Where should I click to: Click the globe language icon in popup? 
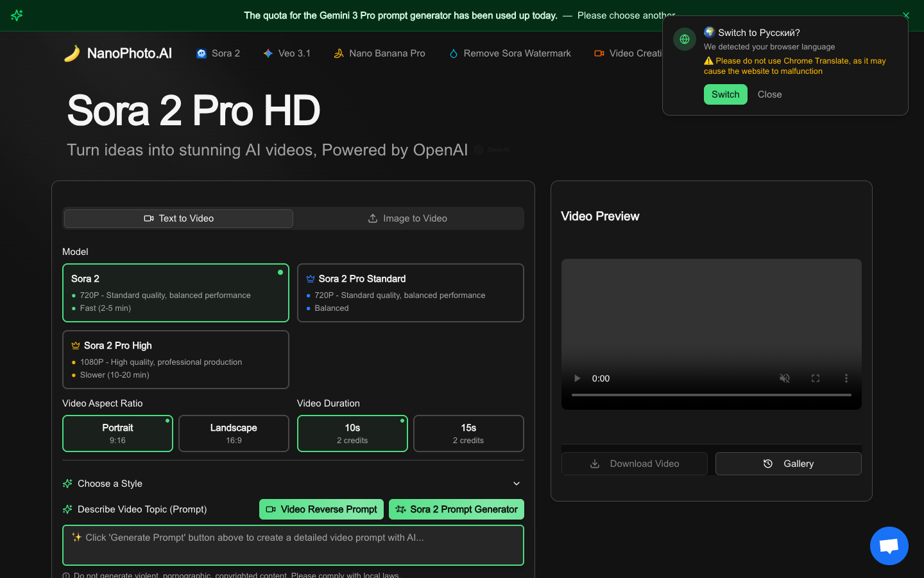pyautogui.click(x=685, y=39)
